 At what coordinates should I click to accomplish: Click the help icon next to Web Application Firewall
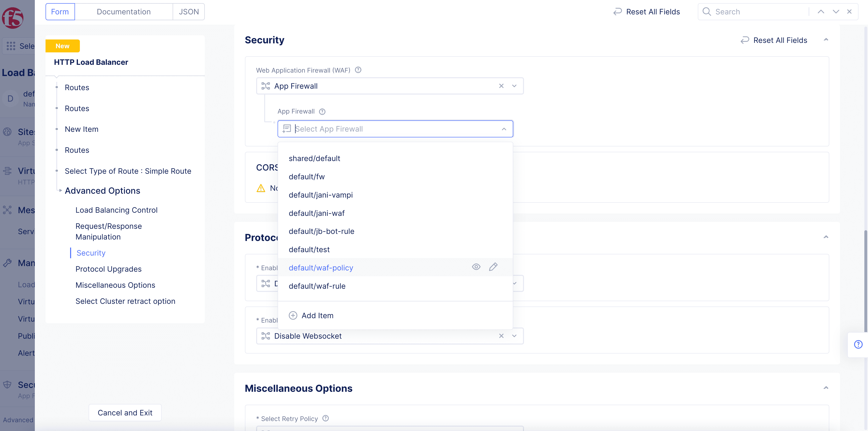click(x=358, y=70)
